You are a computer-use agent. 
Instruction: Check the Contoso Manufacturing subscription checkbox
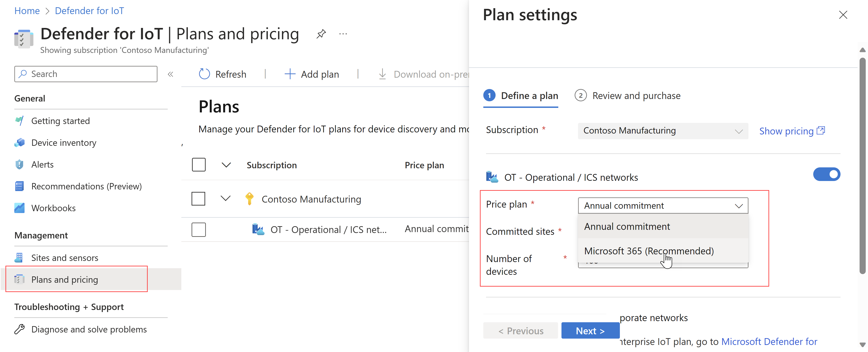point(198,198)
